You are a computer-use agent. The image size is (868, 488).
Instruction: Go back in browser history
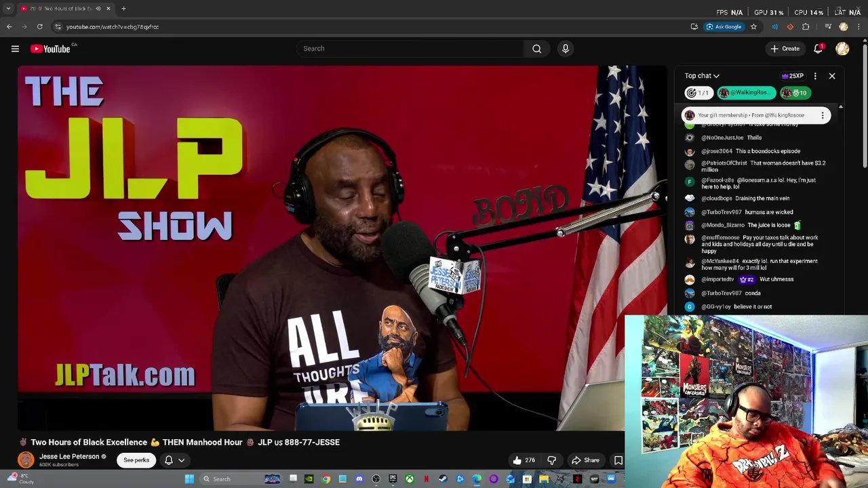(9, 26)
